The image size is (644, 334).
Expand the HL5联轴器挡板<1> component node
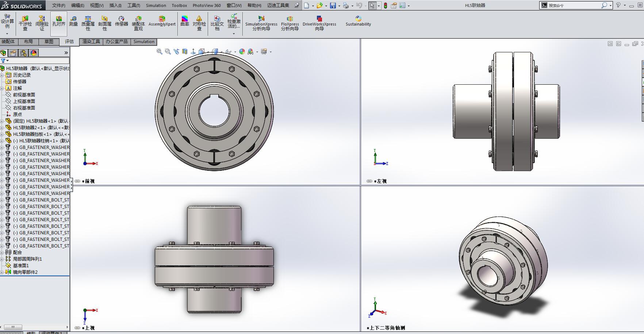click(2, 134)
